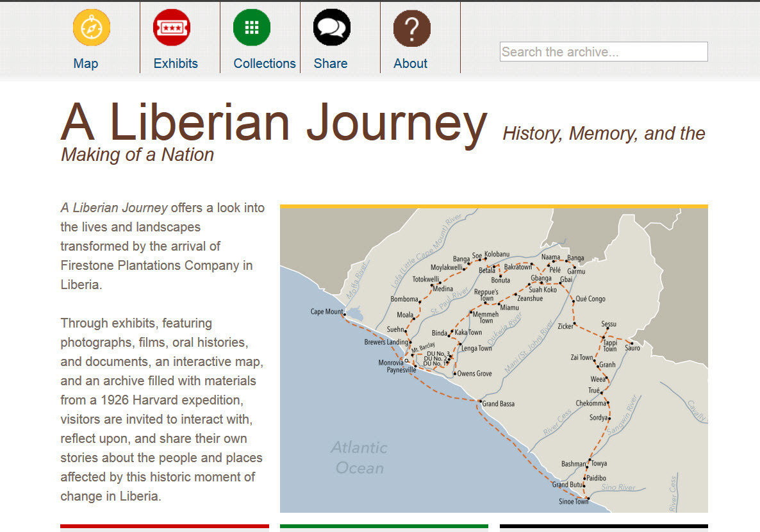
Task: Click the yellow compass Map icon
Action: point(92,28)
